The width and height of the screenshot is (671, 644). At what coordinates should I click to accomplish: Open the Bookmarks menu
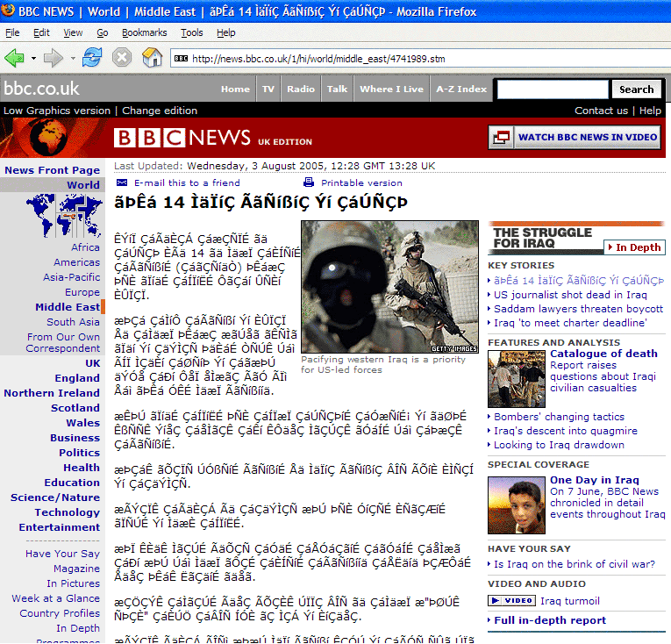tap(144, 32)
